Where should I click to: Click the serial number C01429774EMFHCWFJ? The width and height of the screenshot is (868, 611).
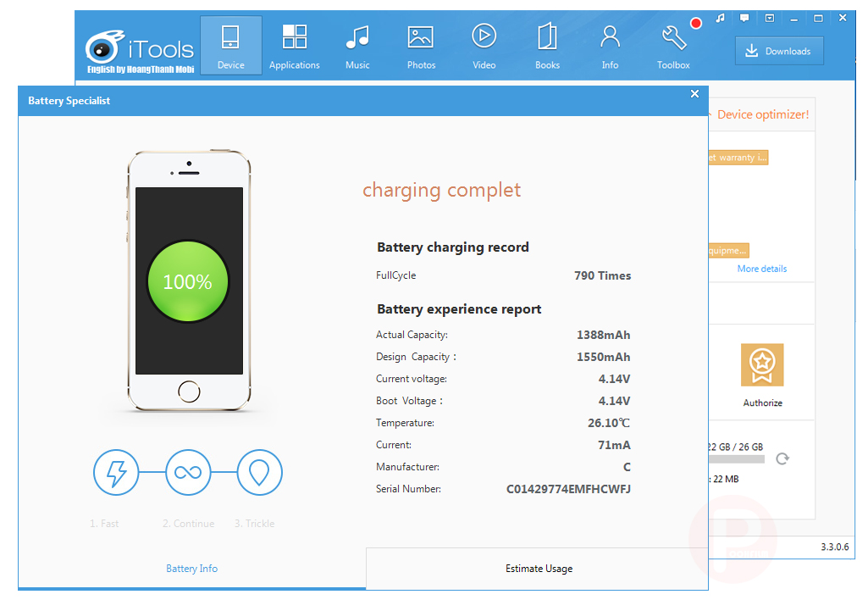568,489
